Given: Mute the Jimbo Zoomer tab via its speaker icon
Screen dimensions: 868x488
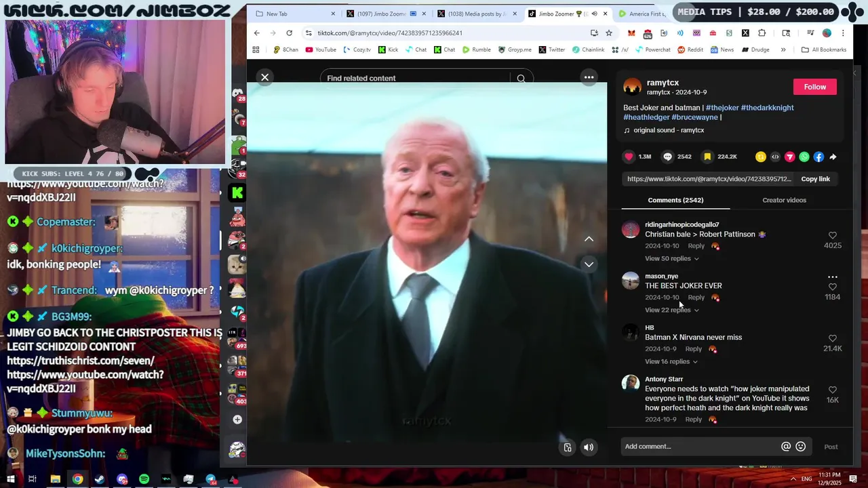Looking at the screenshot, I should pyautogui.click(x=594, y=14).
